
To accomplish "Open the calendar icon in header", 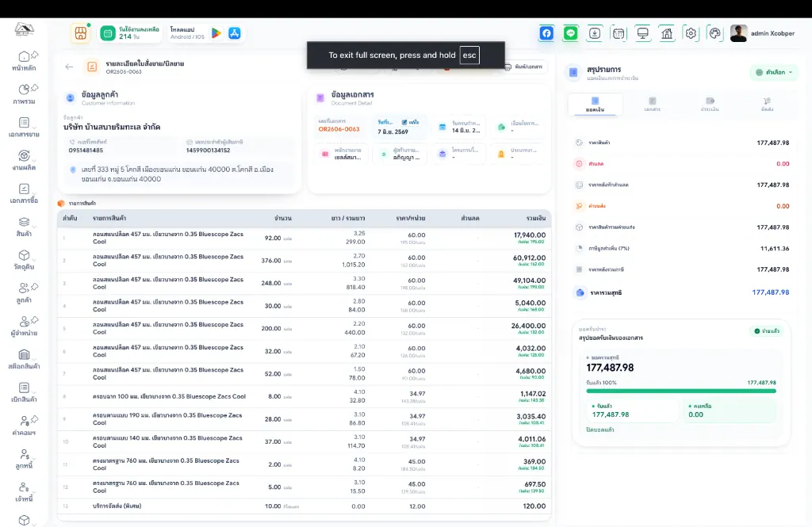I will pyautogui.click(x=619, y=33).
